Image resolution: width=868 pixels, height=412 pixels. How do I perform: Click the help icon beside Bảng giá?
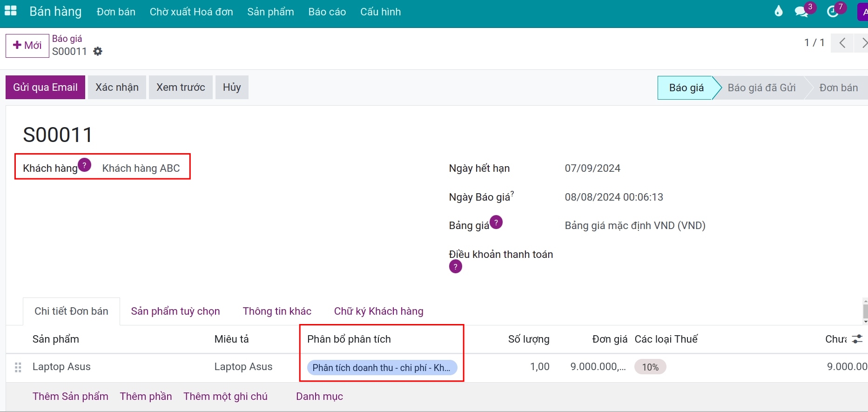click(x=496, y=222)
